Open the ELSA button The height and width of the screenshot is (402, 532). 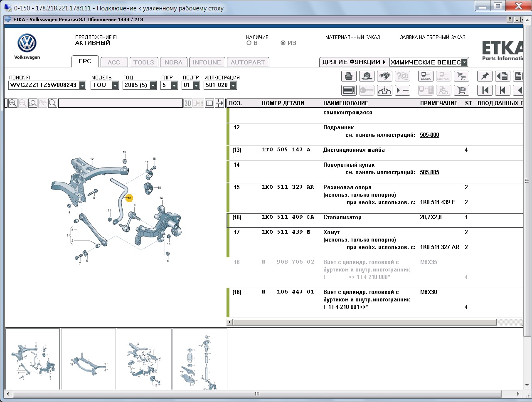[x=426, y=76]
